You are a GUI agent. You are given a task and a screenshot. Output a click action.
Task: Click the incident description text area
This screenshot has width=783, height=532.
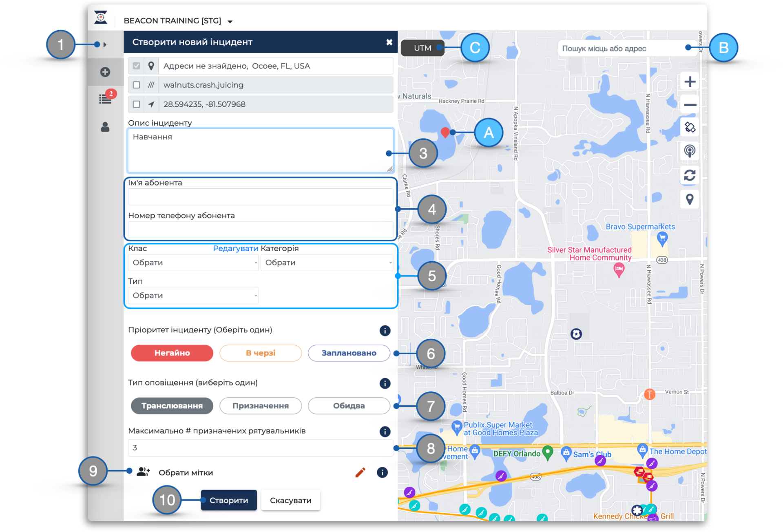[260, 150]
